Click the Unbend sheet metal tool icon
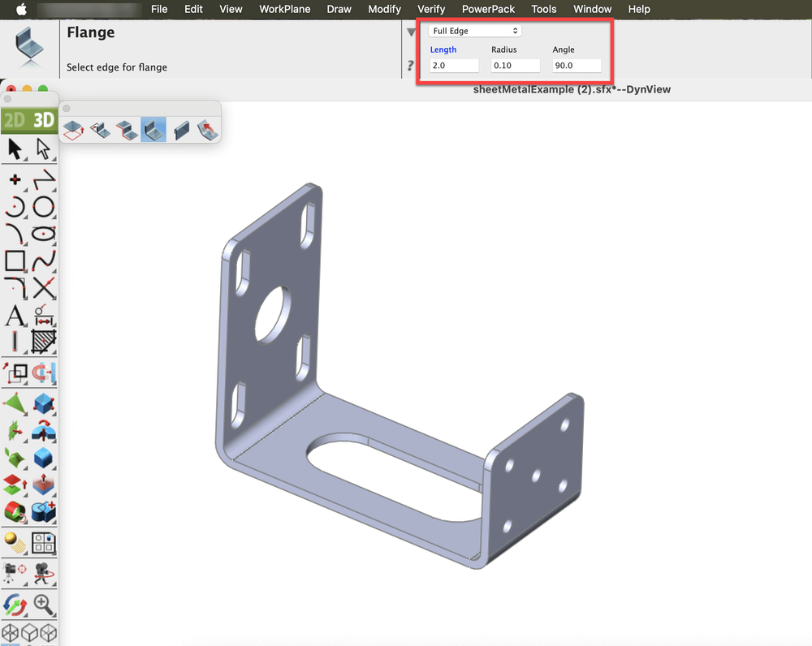 (209, 129)
